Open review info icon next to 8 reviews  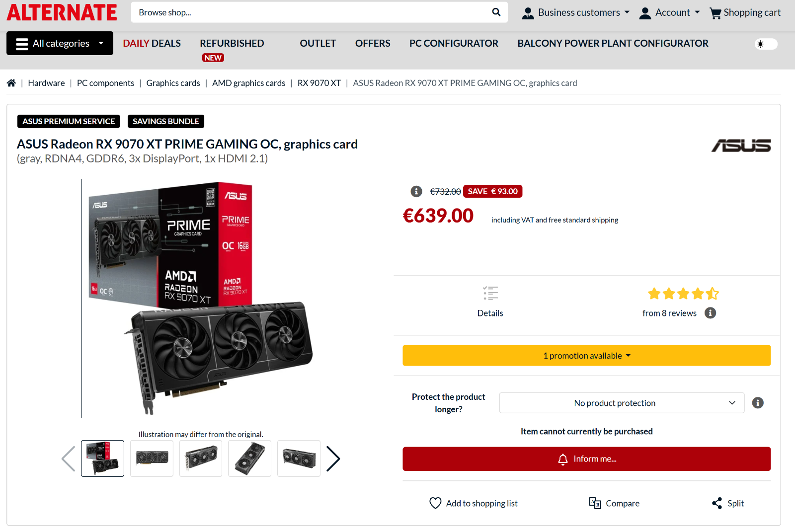click(x=711, y=313)
